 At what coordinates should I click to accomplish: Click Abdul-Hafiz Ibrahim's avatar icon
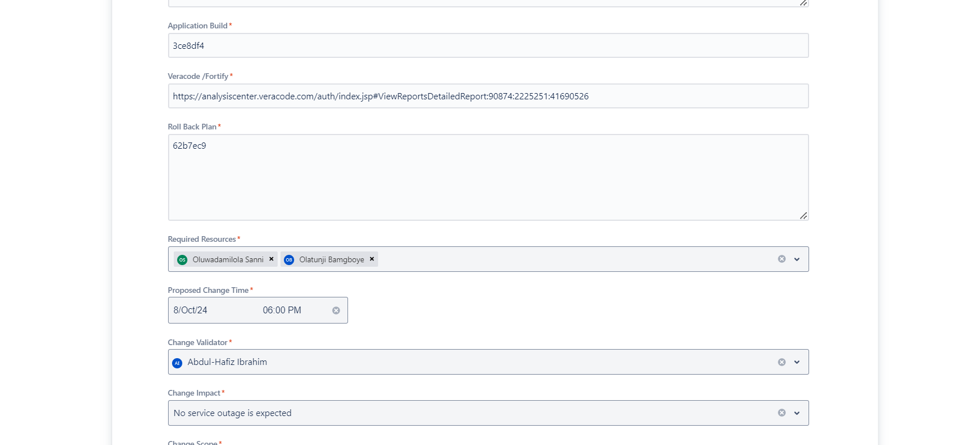coord(177,363)
